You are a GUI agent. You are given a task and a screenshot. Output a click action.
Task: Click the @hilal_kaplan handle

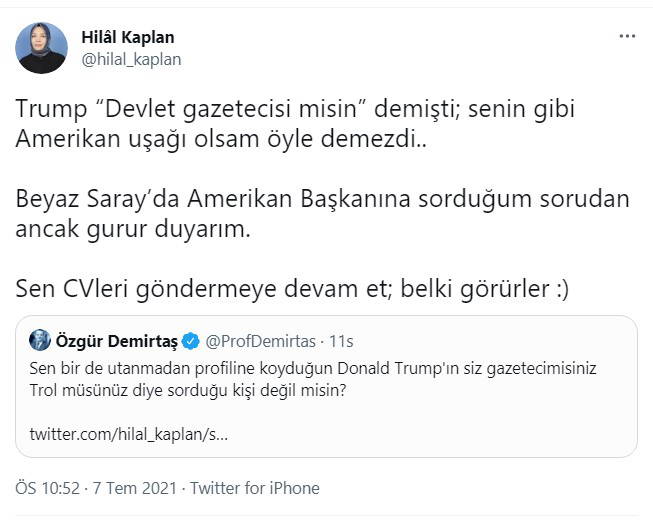[x=130, y=59]
